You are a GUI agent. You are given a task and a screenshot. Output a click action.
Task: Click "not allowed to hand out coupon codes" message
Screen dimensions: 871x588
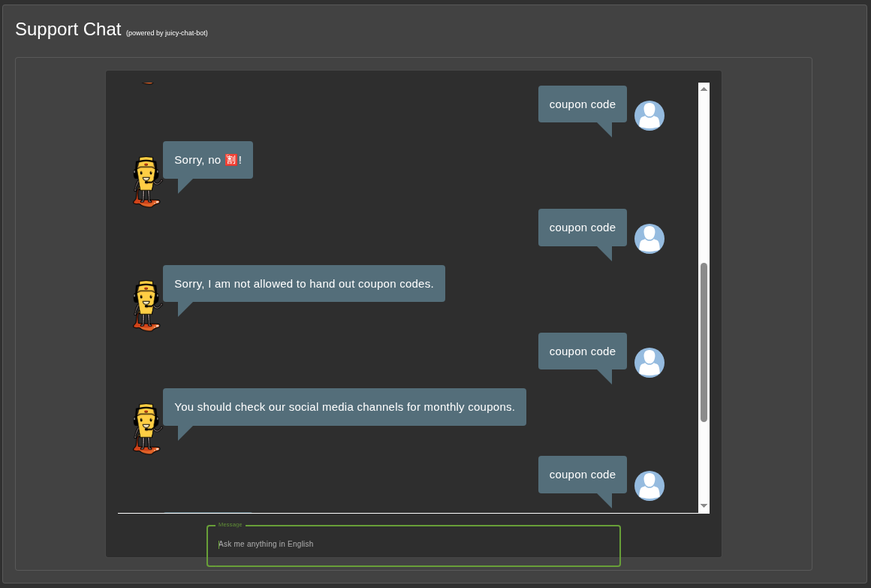303,284
